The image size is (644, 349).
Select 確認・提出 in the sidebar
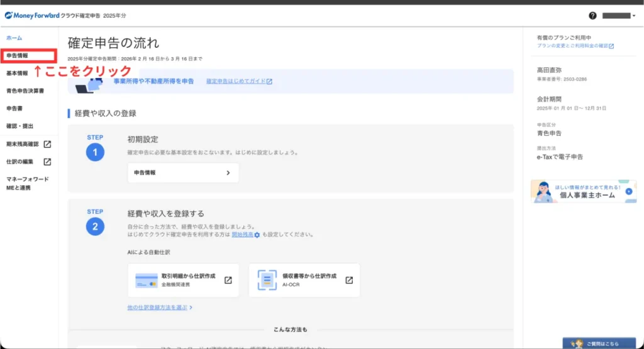coord(19,126)
